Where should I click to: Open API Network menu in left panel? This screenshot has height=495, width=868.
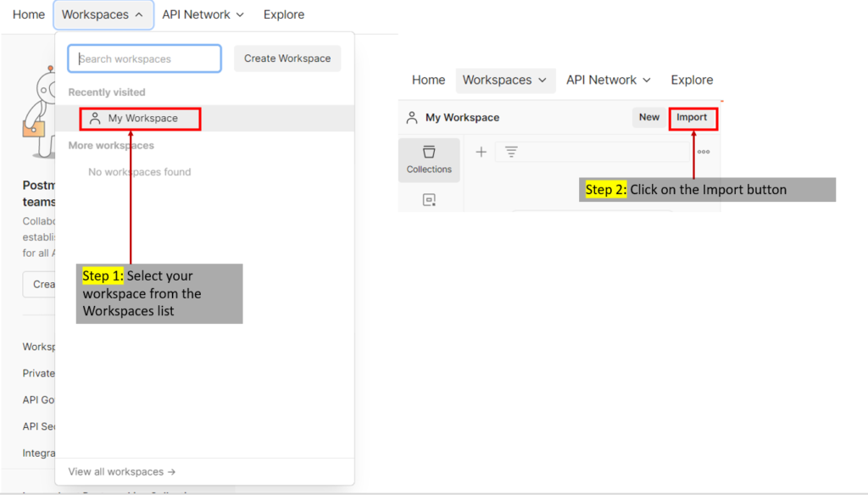point(203,14)
